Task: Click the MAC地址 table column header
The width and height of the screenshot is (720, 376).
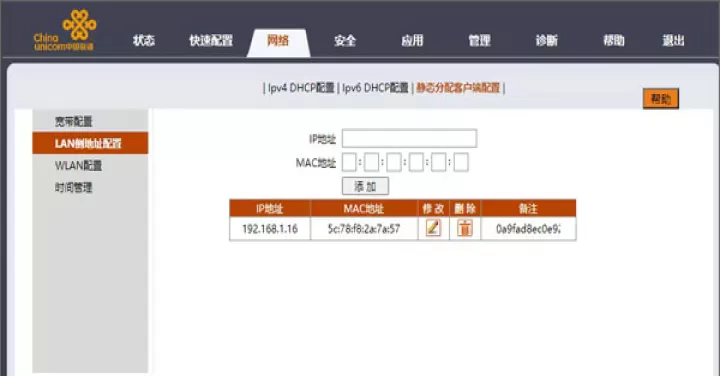Action: pos(364,208)
